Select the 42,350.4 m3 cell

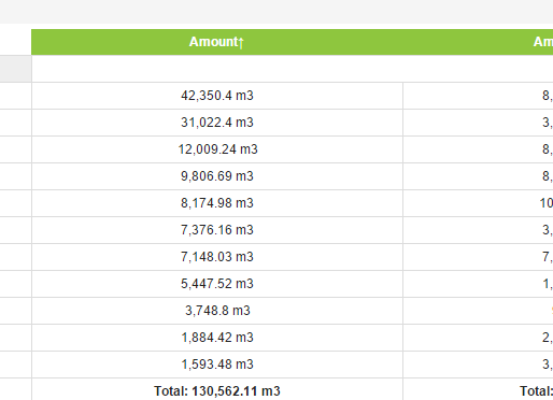217,96
